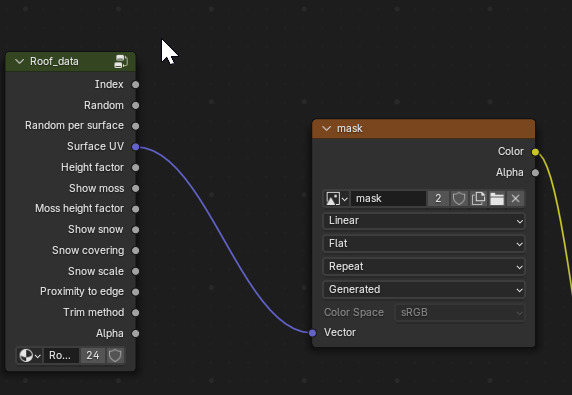Screen dimensions: 572x395
Task: Click the Show moss output socket
Action: point(136,188)
